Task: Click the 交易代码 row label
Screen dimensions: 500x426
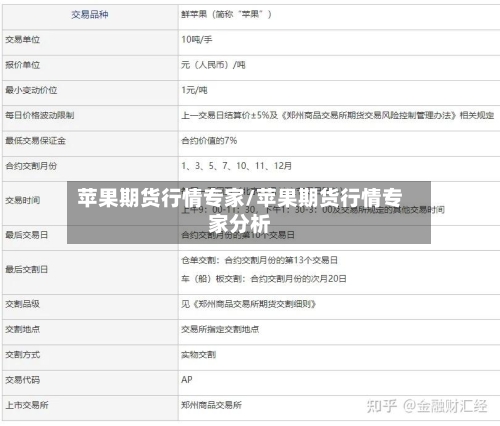Action: 23,380
